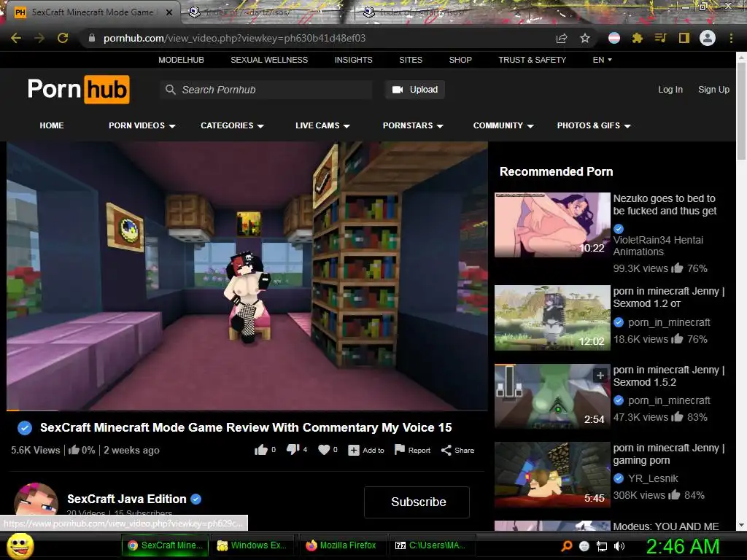Viewport: 747px width, 560px height.
Task: Click the smiley start button in taskbar
Action: [20, 546]
